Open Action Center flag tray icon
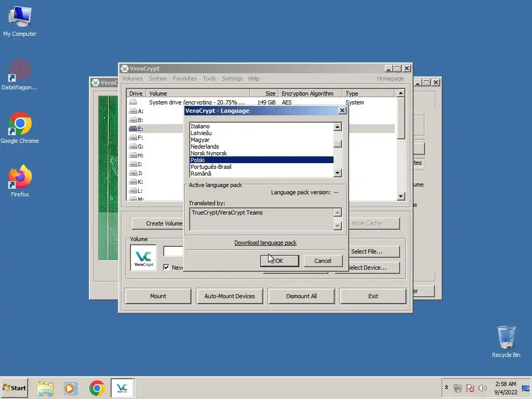 tap(470, 388)
